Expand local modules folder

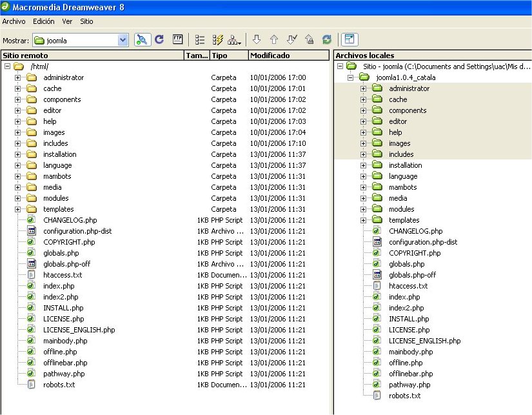364,209
